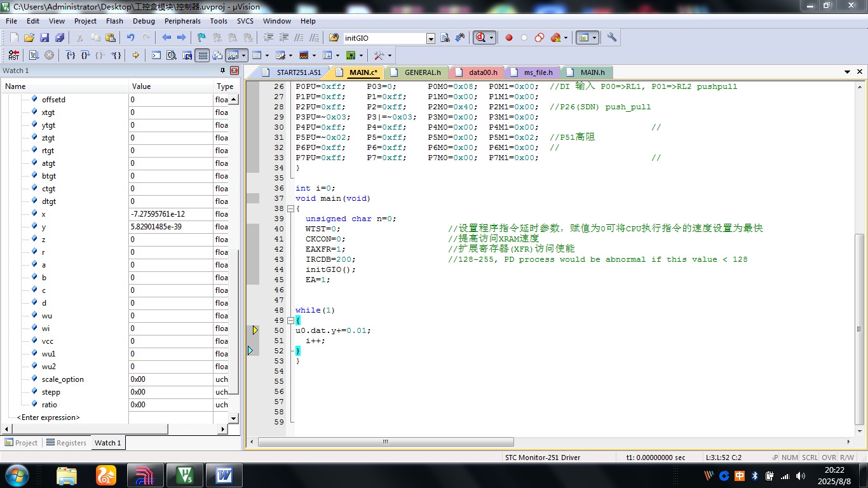Click the Show Next Statement arrow icon

pos(135,55)
